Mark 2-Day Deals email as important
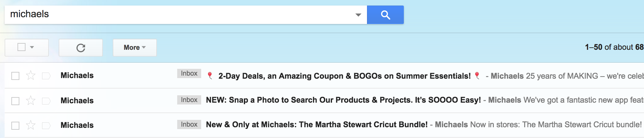The width and height of the screenshot is (644, 138). [x=46, y=76]
